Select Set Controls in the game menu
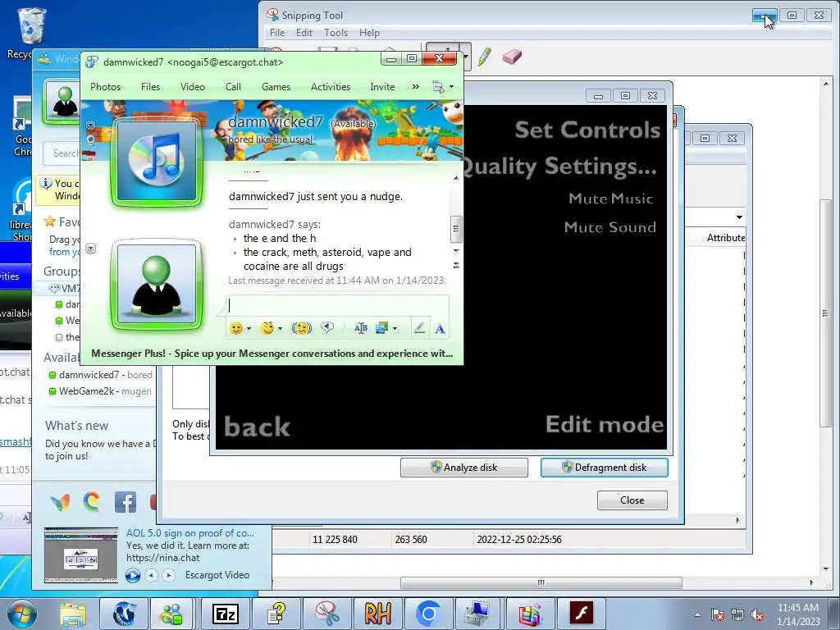Image resolution: width=840 pixels, height=630 pixels. pos(587,130)
